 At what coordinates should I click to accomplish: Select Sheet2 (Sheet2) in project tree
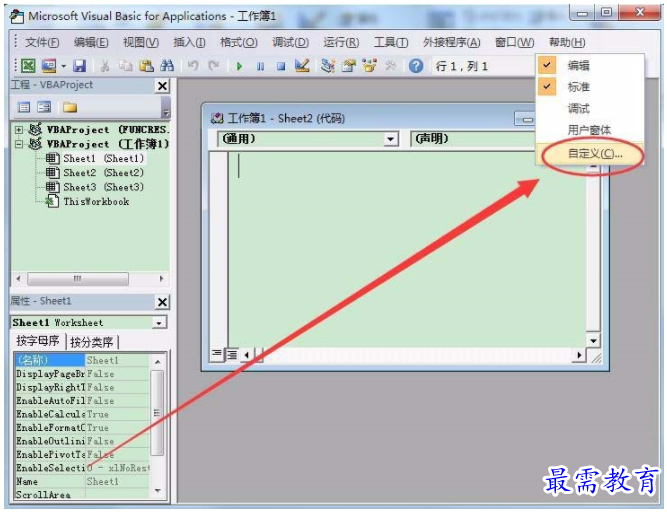[103, 173]
